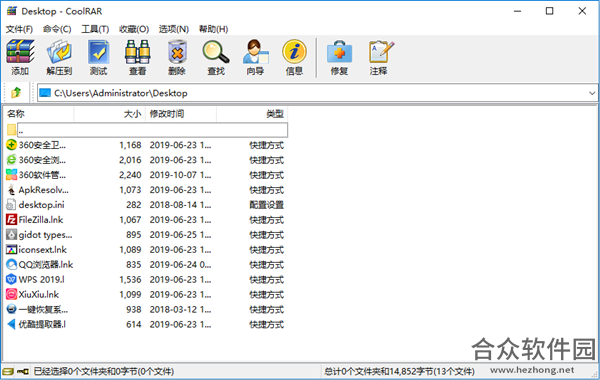Click the 优酷提取器 blue arrow icon
The image size is (600, 380).
click(11, 324)
